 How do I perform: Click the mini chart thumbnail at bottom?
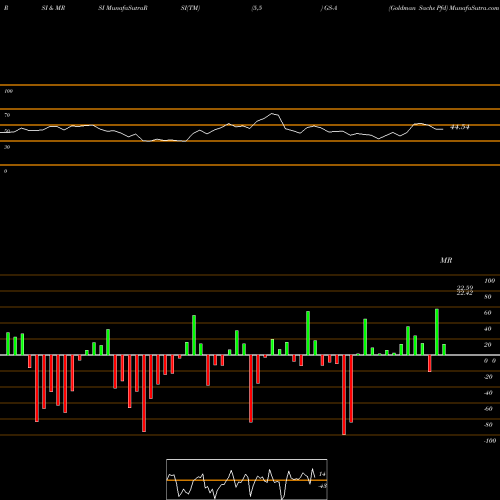pyautogui.click(x=247, y=479)
